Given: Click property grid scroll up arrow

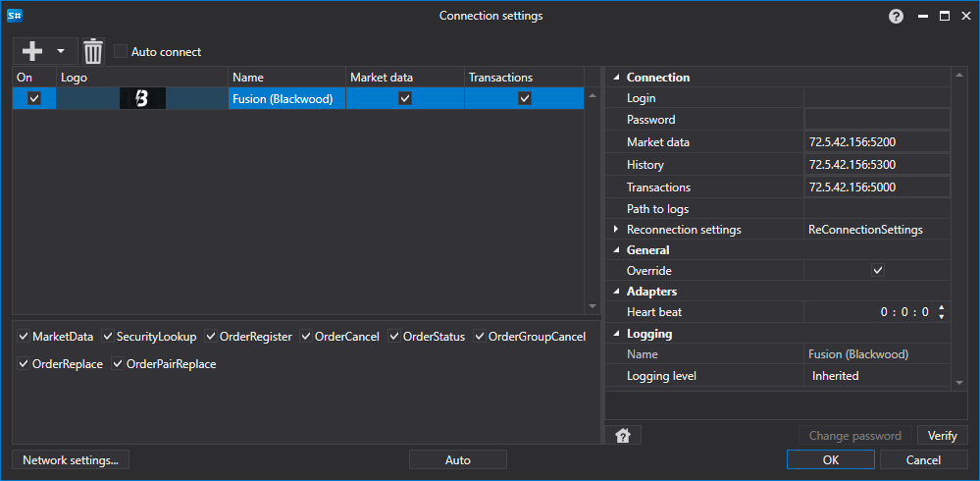Looking at the screenshot, I should [x=959, y=76].
